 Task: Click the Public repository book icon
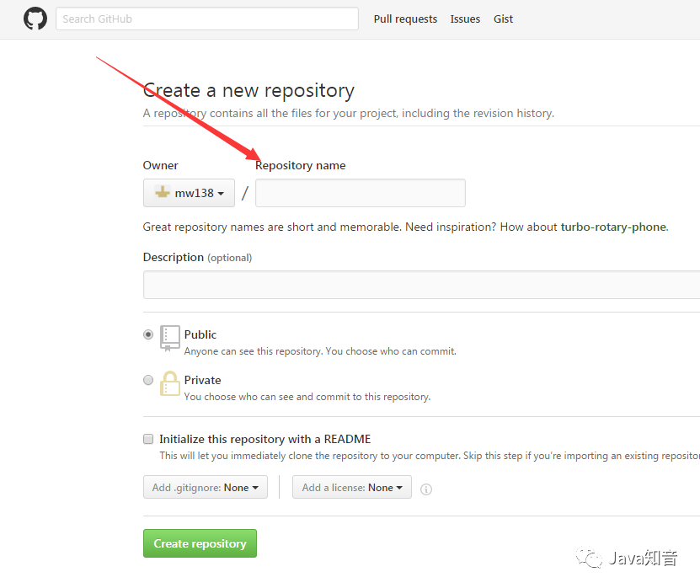click(170, 338)
